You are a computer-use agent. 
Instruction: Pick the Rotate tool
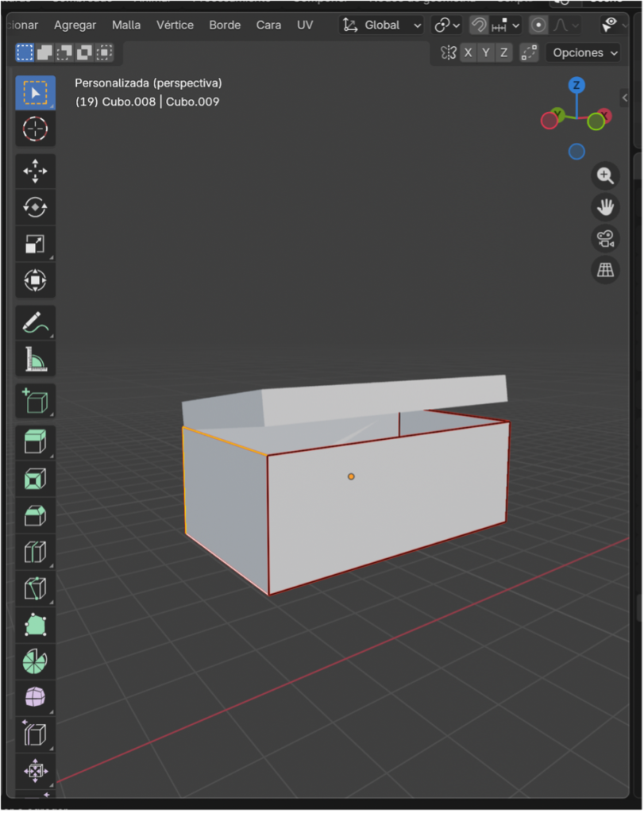click(x=35, y=207)
